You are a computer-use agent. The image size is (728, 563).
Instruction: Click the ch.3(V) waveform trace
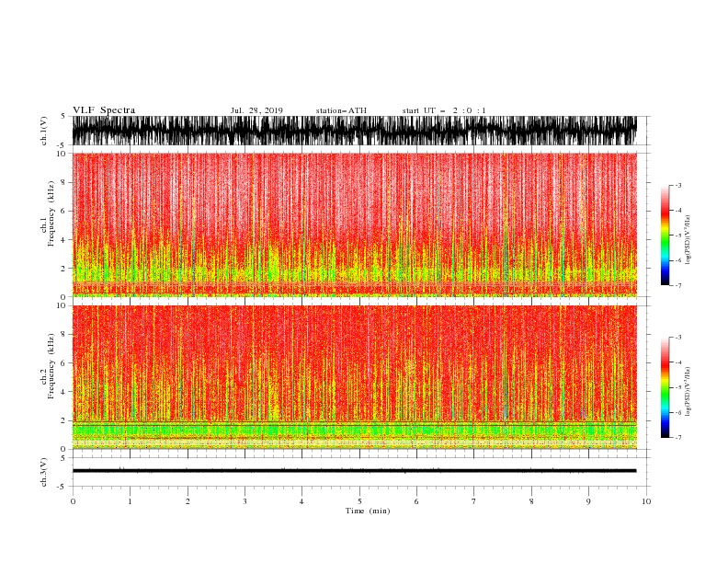(x=354, y=471)
